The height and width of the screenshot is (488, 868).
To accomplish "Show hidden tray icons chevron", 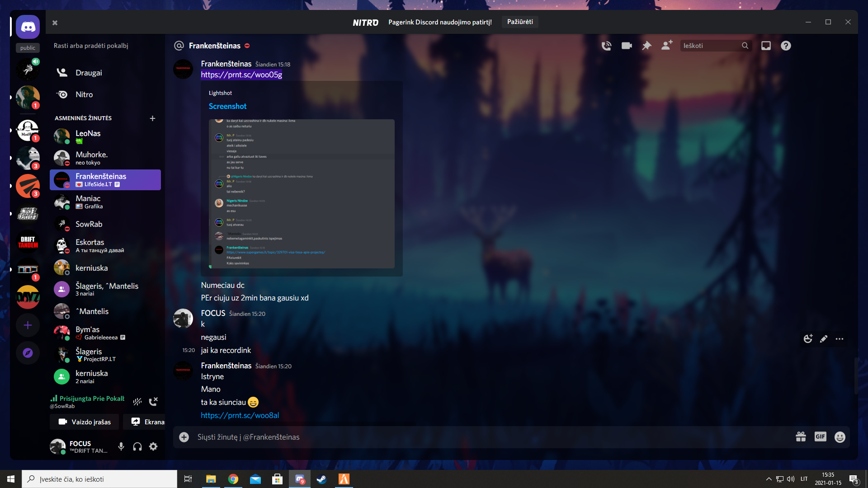I will [x=769, y=479].
